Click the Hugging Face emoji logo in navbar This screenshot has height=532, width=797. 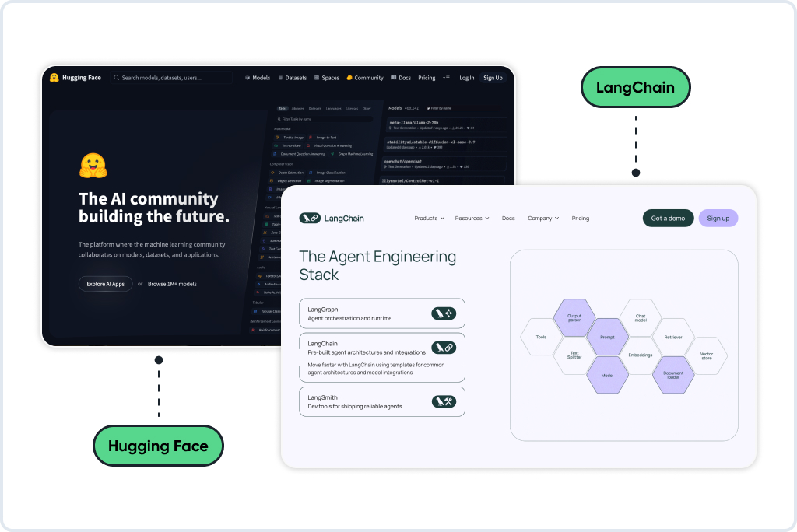point(54,77)
